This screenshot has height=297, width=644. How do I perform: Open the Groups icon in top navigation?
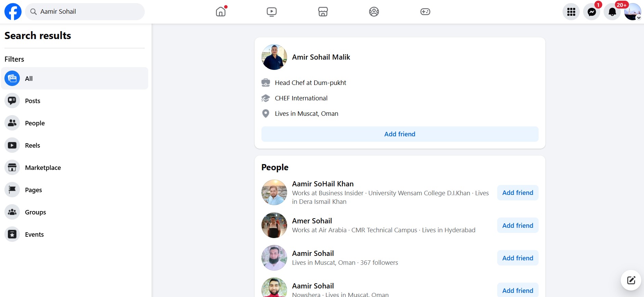tap(374, 12)
